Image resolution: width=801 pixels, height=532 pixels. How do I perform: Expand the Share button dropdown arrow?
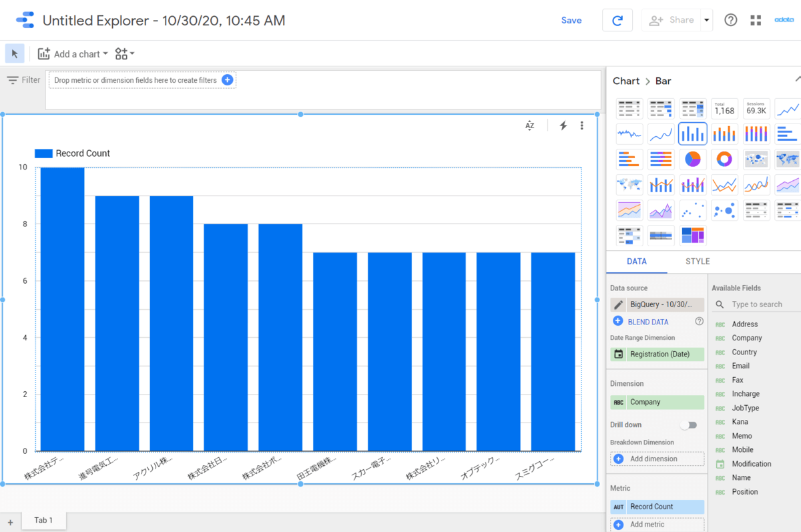(x=706, y=21)
